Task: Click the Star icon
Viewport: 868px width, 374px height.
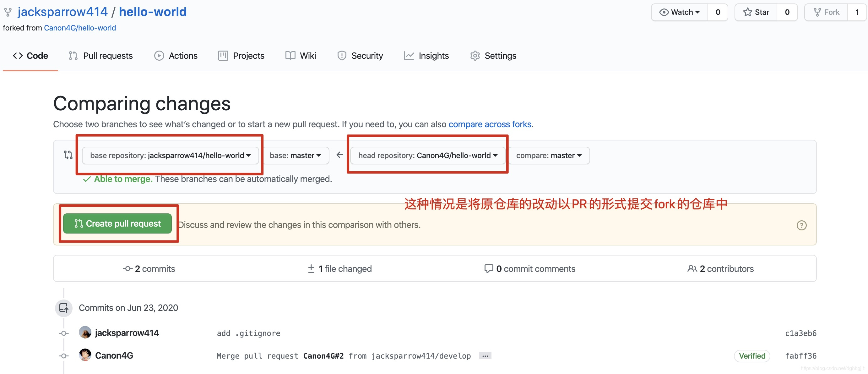Action: click(747, 13)
